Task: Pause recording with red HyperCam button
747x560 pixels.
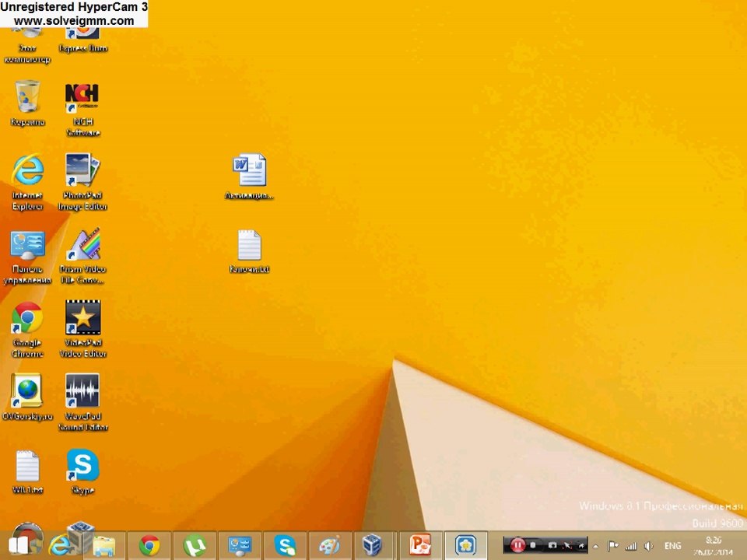Action: click(x=517, y=545)
